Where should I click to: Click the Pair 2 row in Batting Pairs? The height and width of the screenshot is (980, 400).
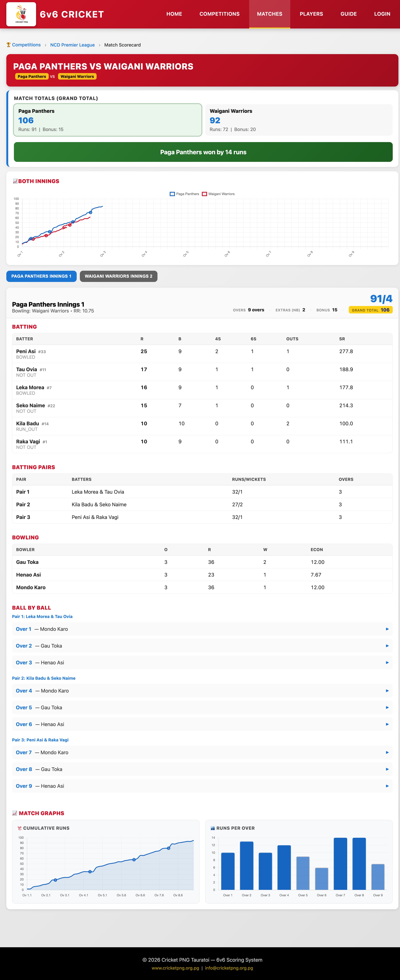(202, 504)
